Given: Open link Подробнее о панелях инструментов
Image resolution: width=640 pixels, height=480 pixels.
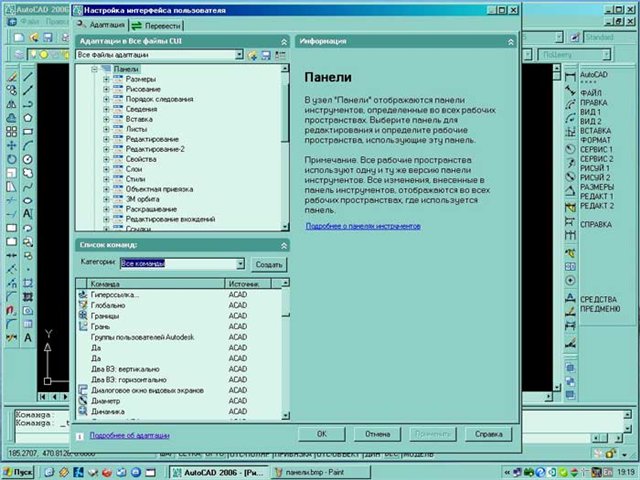Looking at the screenshot, I should (363, 226).
